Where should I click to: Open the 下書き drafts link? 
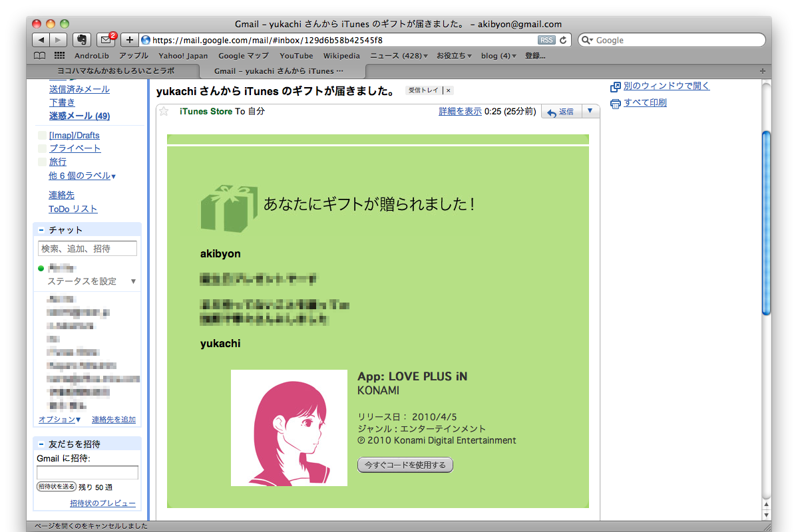pos(62,102)
